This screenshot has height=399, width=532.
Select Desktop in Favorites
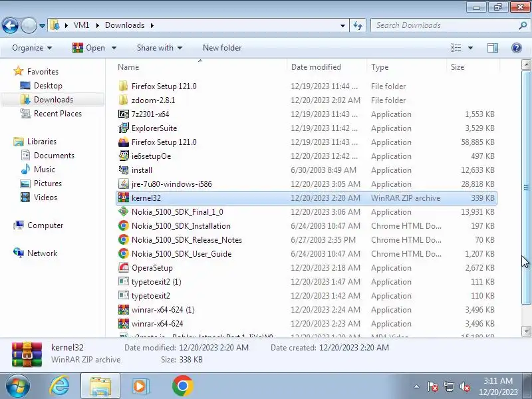tap(48, 86)
